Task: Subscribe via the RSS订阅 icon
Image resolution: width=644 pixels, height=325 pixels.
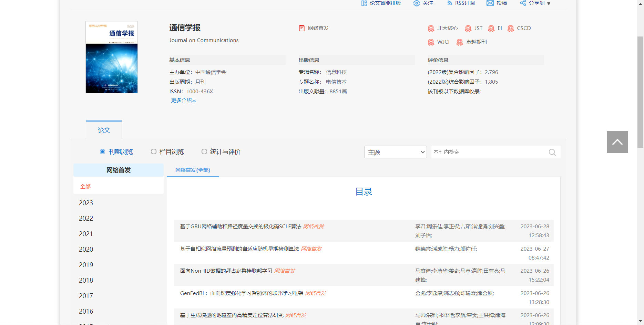Action: (x=449, y=3)
